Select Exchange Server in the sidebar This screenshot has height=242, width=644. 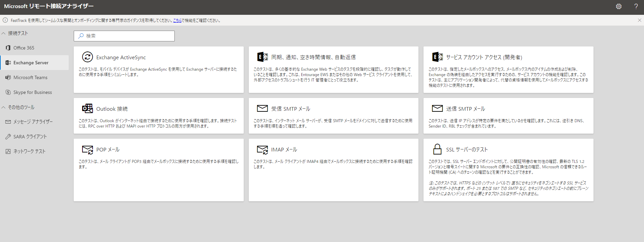click(x=34, y=63)
